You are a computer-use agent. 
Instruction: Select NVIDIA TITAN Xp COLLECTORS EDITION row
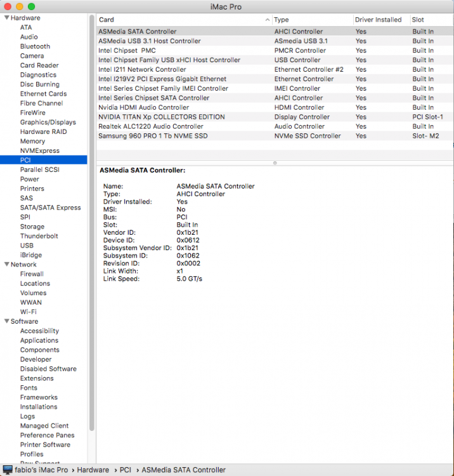[275, 117]
